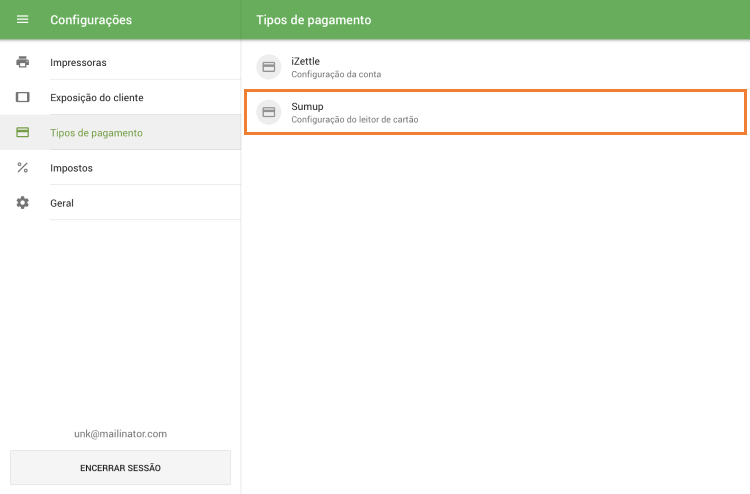Open the hamburger navigation menu

coord(22,20)
